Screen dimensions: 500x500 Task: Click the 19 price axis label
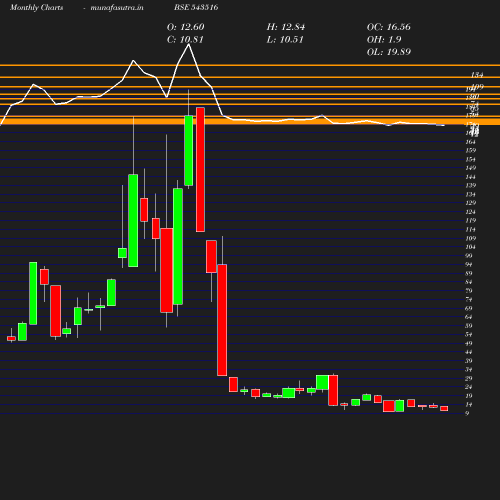point(469,396)
